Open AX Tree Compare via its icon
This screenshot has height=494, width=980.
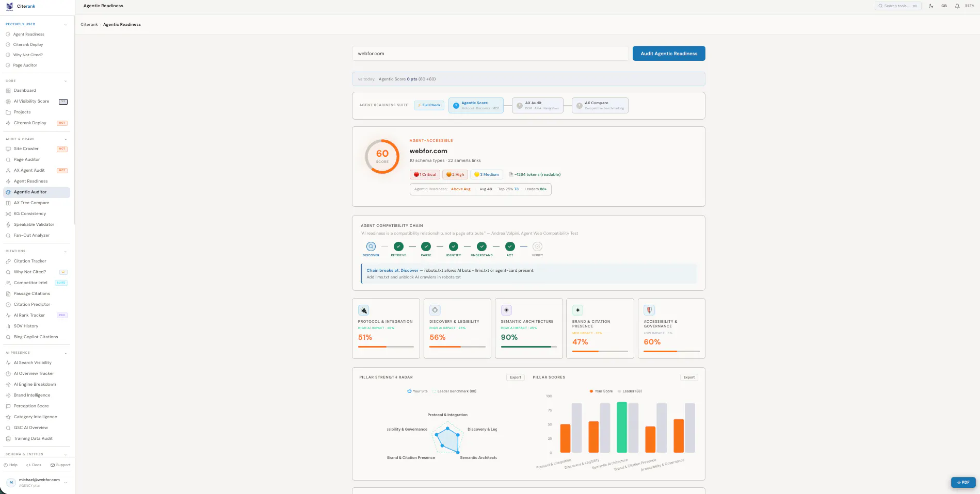click(x=8, y=203)
